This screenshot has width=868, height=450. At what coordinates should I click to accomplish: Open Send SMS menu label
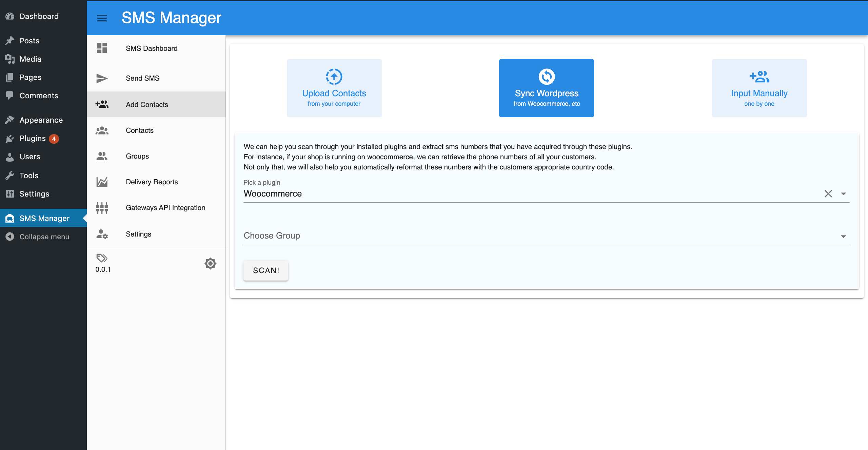coord(142,78)
